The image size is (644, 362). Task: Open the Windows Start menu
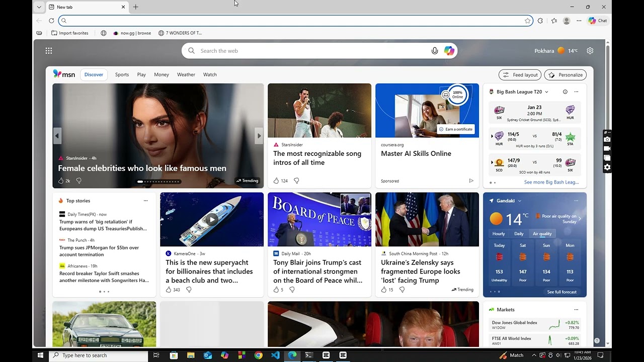(x=41, y=355)
